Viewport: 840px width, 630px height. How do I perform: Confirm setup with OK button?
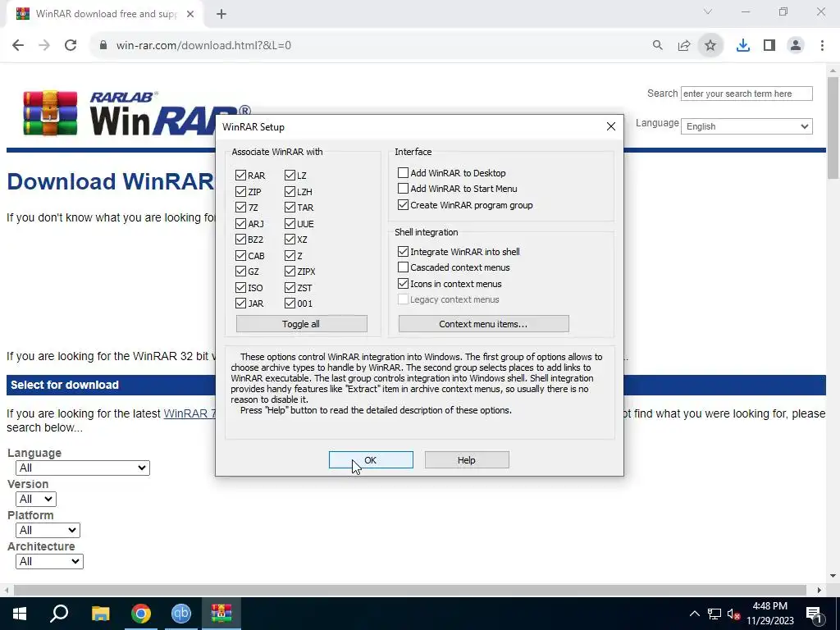point(371,459)
